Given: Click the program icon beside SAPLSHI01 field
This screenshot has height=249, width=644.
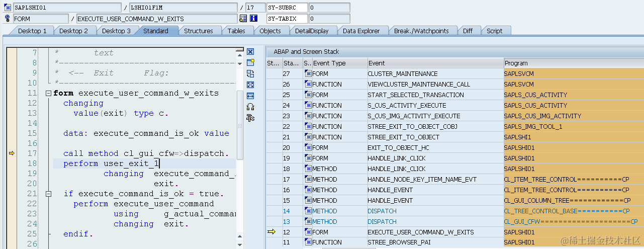Looking at the screenshot, I should (7, 8).
